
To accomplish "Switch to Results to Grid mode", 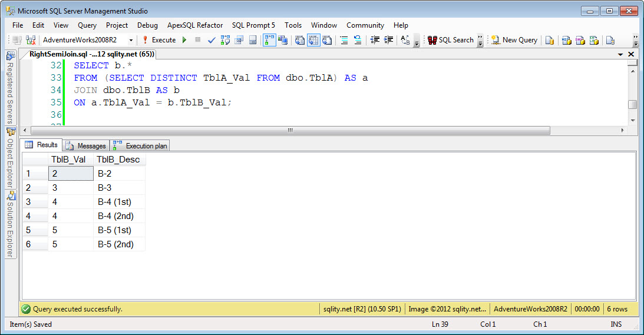I will 313,40.
